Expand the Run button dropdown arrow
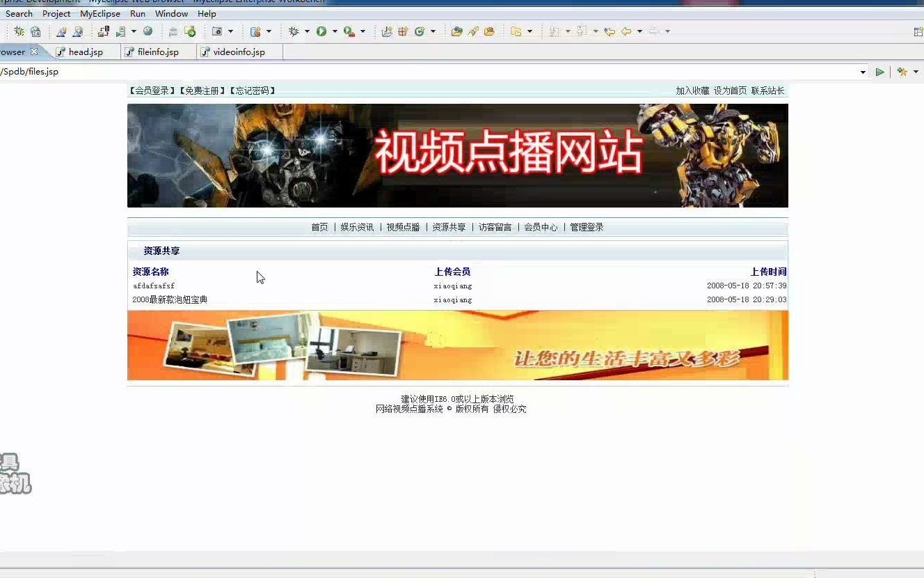This screenshot has width=924, height=578. 335,31
